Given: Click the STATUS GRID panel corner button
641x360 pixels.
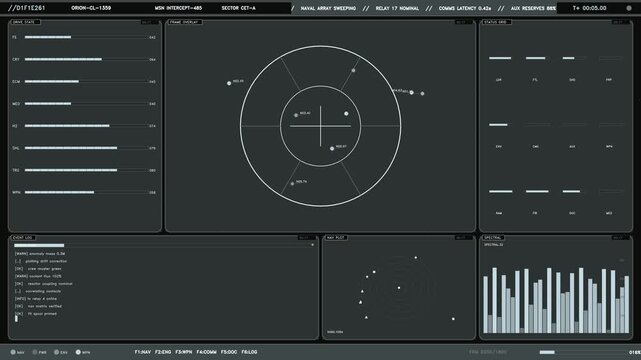Looking at the screenshot, I should tap(621, 22).
